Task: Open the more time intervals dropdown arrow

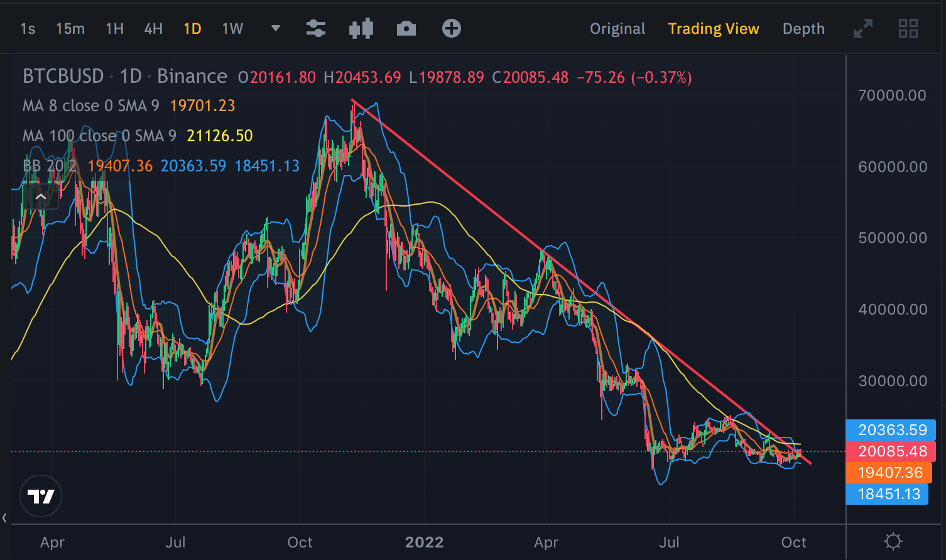Action: 275,28
